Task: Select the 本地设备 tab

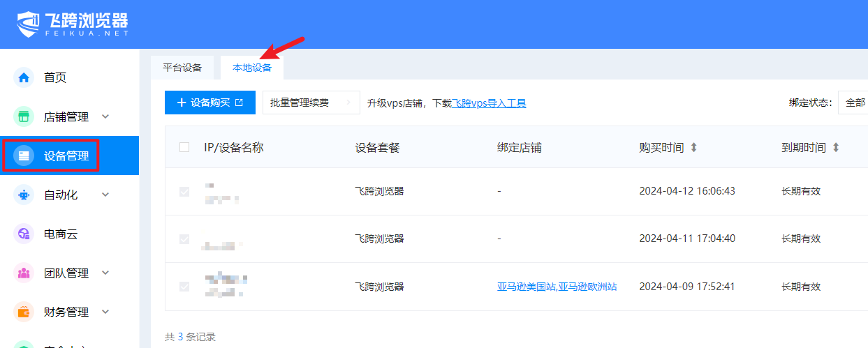Action: click(252, 68)
